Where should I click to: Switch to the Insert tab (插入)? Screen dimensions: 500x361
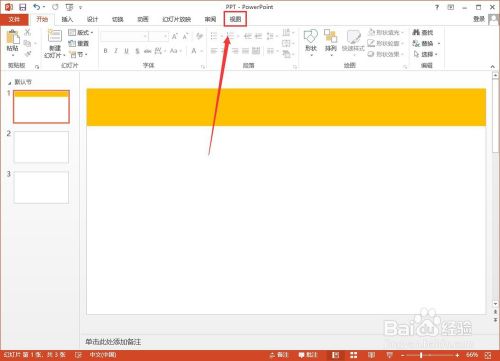pos(67,19)
